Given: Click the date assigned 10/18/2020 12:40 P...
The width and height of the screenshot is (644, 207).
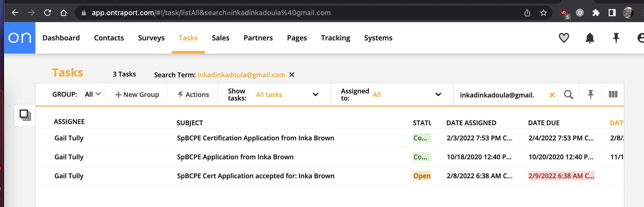Looking at the screenshot, I should [x=479, y=157].
